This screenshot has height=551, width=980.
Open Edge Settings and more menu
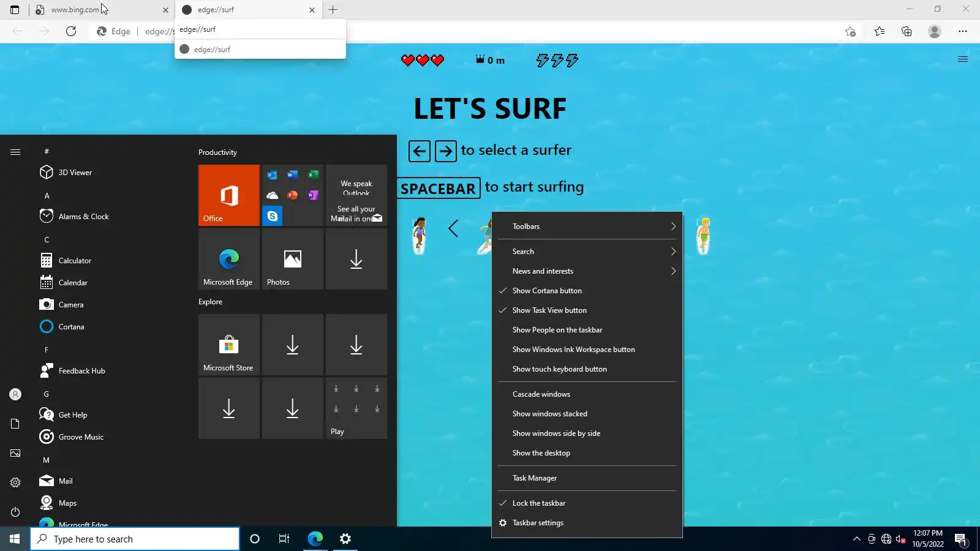pos(963,31)
